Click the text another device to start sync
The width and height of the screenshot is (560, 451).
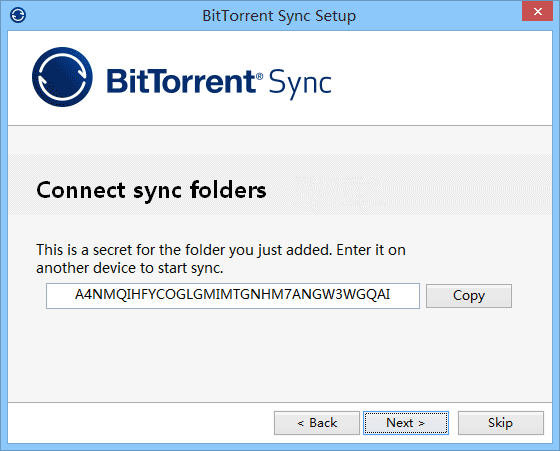(x=130, y=268)
